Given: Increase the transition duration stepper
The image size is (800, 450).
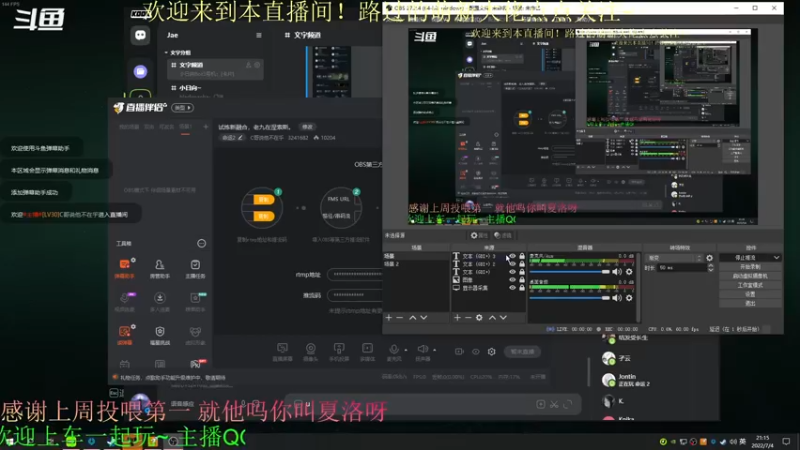Looking at the screenshot, I should (711, 265).
